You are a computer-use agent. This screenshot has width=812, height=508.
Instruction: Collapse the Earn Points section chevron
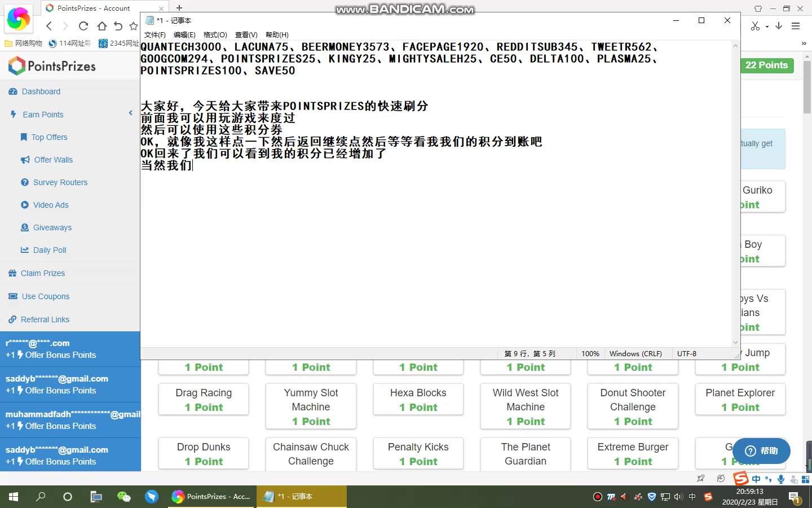(130, 113)
